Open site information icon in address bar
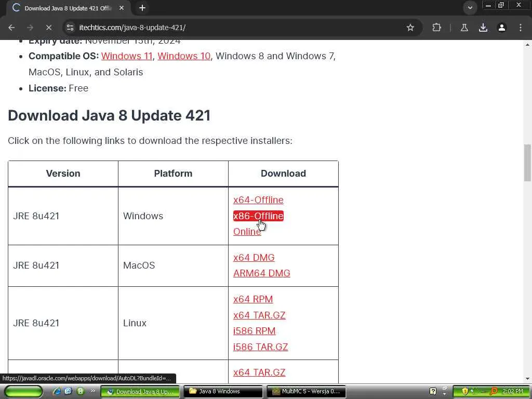The height and width of the screenshot is (399, 532). tap(70, 28)
